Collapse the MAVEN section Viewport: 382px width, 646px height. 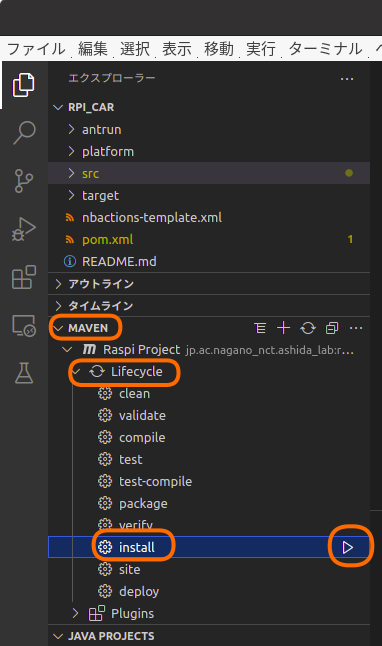tap(58, 328)
